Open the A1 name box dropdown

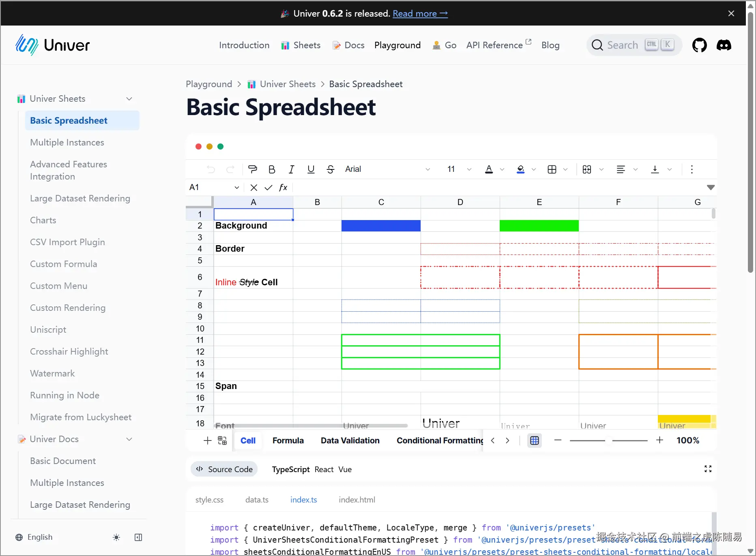(237, 187)
